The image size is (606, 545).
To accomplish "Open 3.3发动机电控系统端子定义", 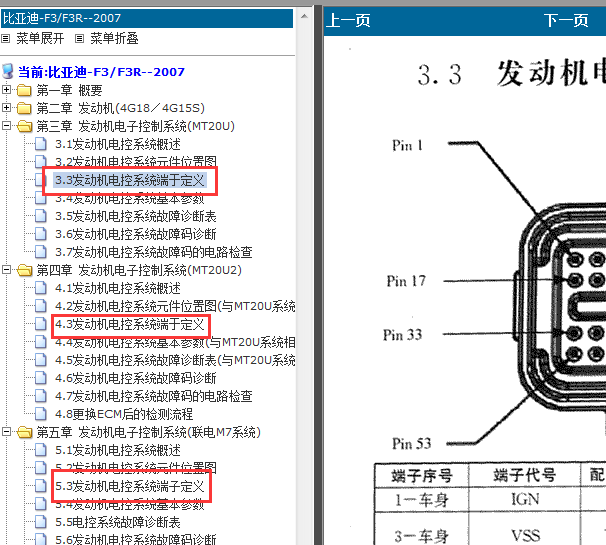I will point(129,180).
